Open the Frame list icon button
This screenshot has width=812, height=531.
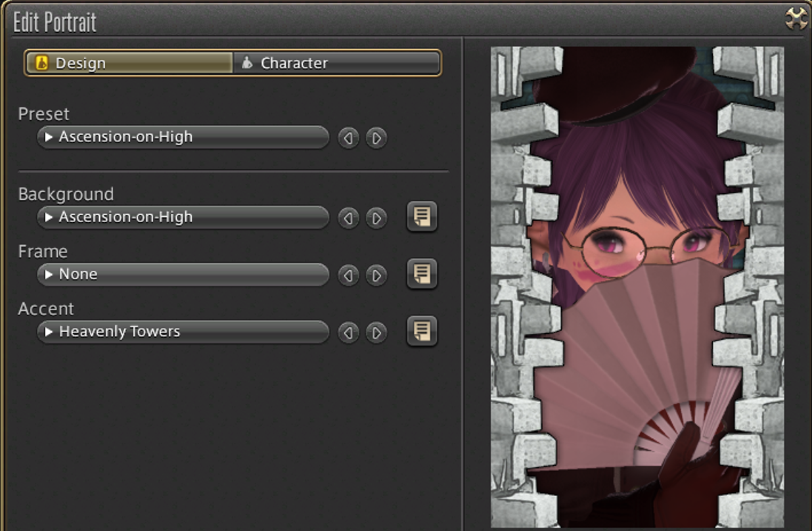point(422,274)
